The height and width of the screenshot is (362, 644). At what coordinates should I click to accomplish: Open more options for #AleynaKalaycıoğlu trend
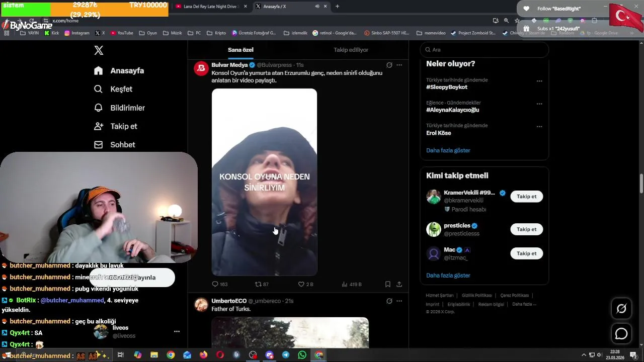tap(539, 104)
